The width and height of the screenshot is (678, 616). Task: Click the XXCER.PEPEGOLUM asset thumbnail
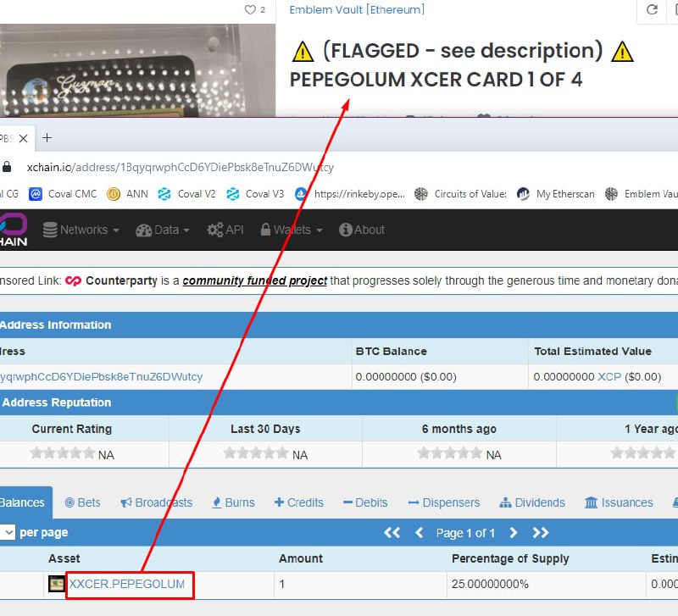56,584
